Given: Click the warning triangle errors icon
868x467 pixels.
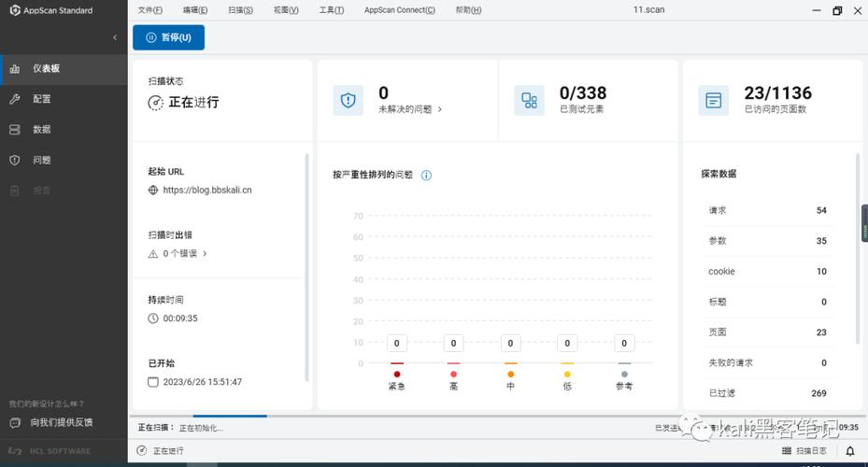Looking at the screenshot, I should [x=153, y=254].
